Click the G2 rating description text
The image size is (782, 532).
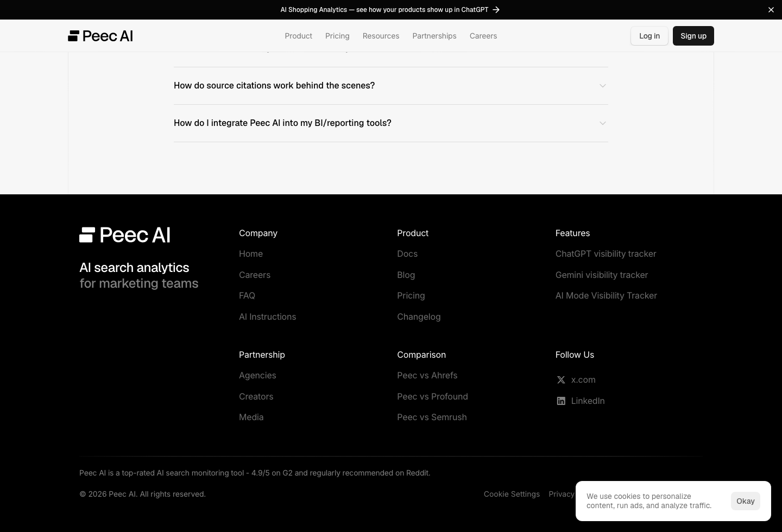point(255,473)
